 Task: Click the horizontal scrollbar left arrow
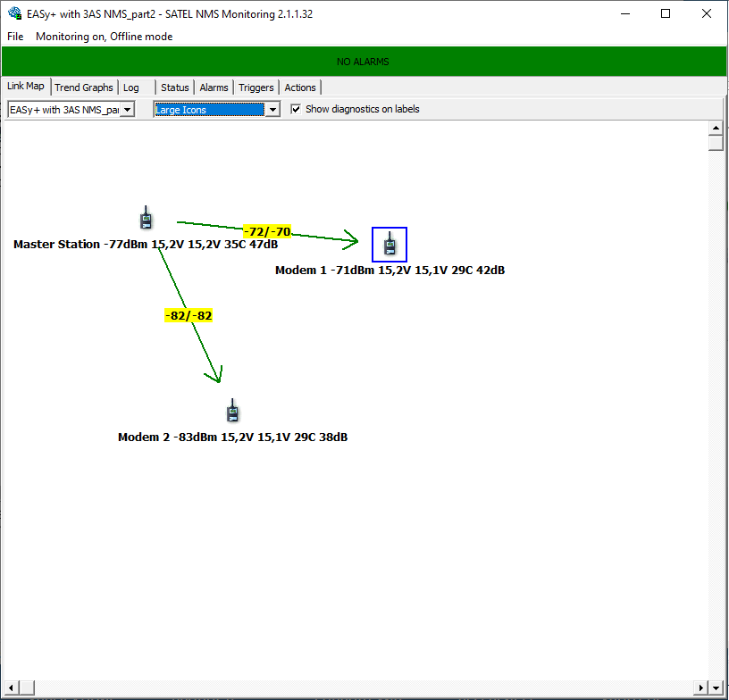[8, 687]
